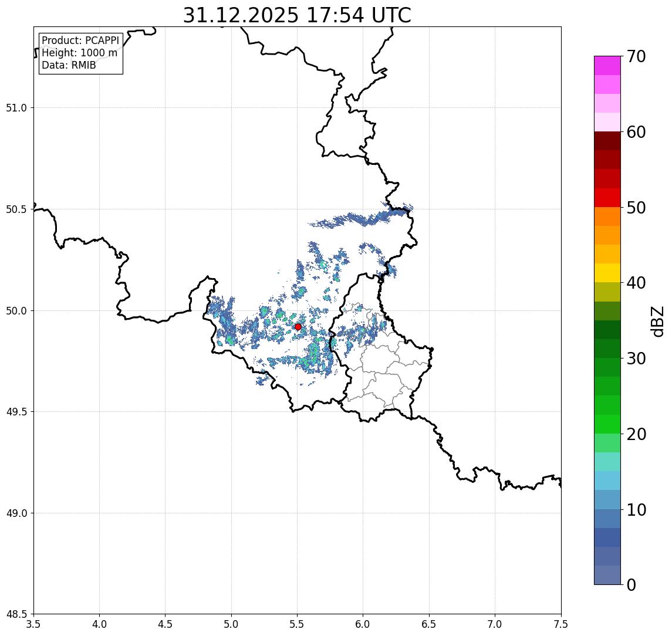Click the magenta swatch at top of colorbar
The width and height of the screenshot is (672, 636).
tap(607, 66)
